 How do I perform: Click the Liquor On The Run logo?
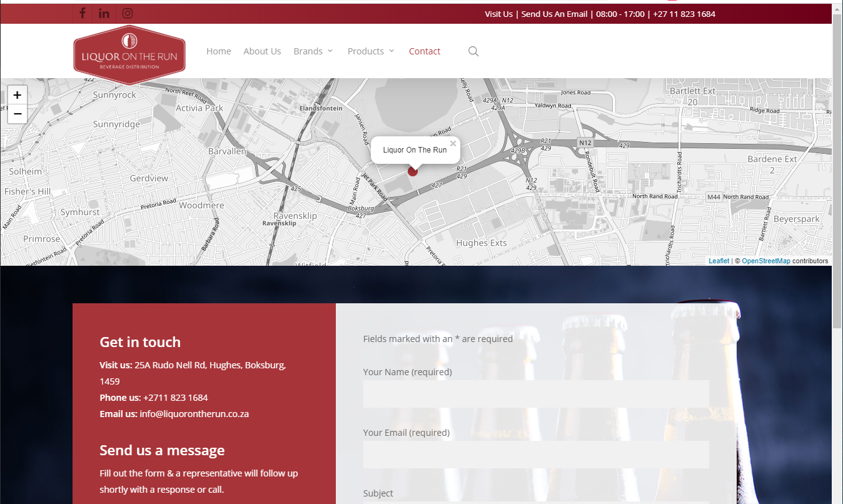pos(129,55)
